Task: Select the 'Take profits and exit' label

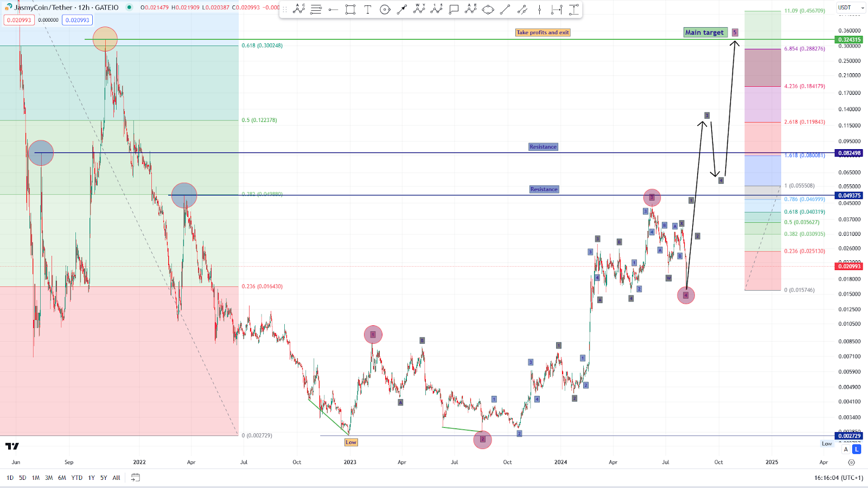Action: (542, 33)
